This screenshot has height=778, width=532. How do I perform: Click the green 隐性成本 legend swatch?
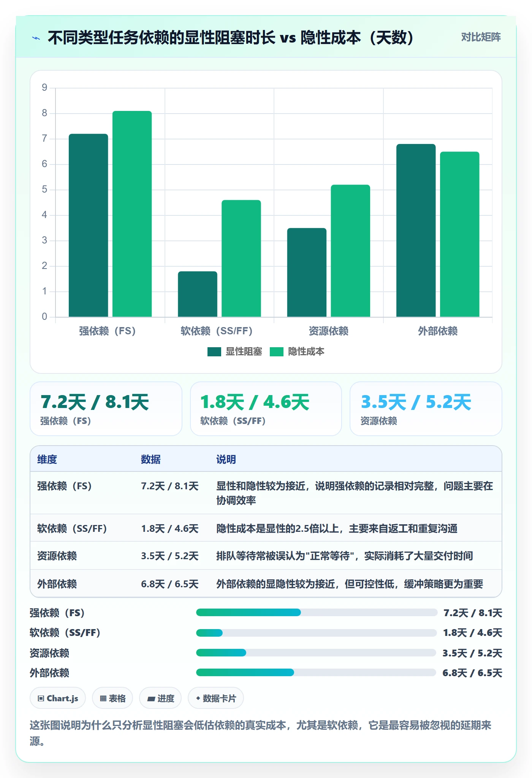click(x=277, y=352)
